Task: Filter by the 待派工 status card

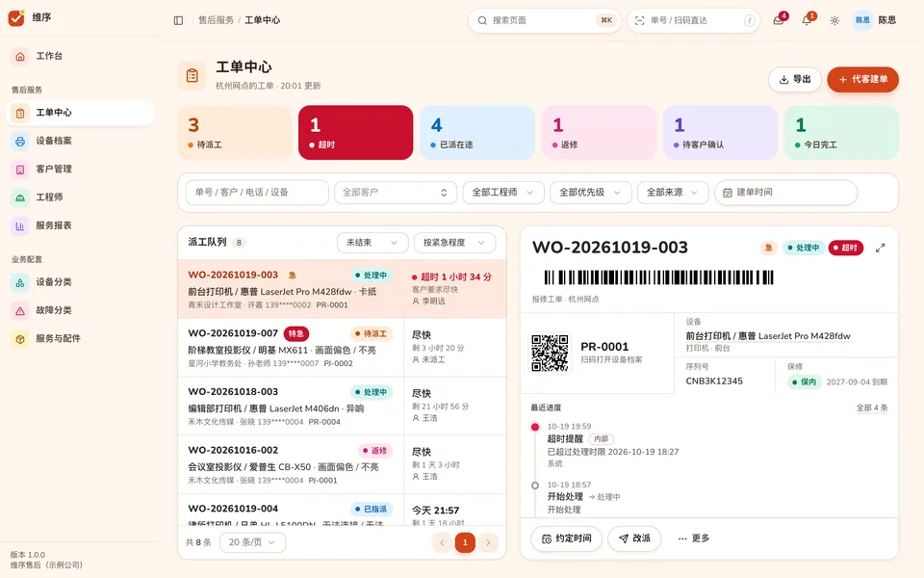Action: coord(235,133)
